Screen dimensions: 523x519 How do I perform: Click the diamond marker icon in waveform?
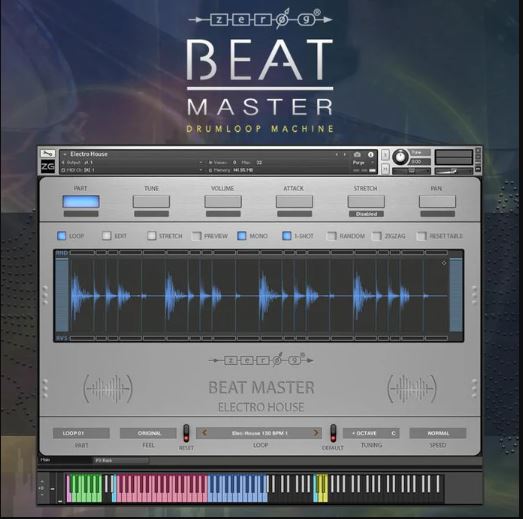click(x=444, y=263)
